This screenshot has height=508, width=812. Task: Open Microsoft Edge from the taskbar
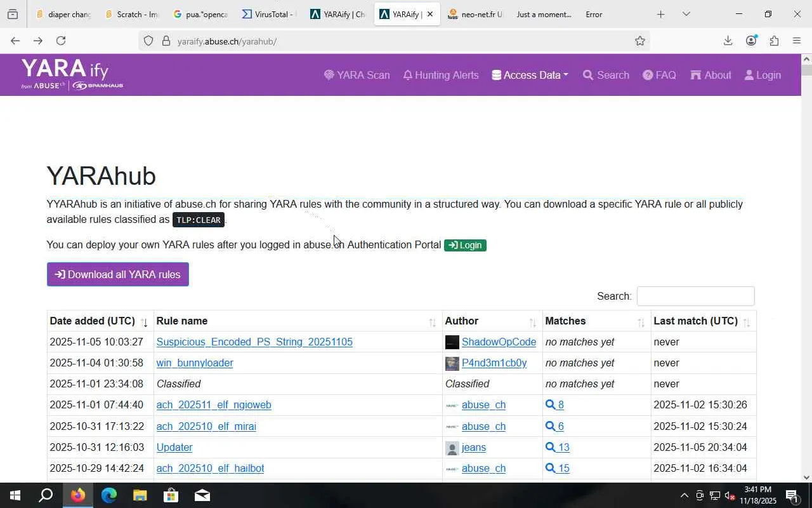(x=109, y=495)
